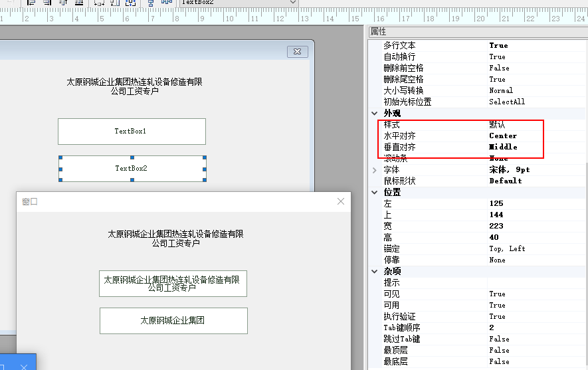The image size is (588, 370).
Task: Open the TextBox2 control selector dropdown
Action: tap(293, 2)
